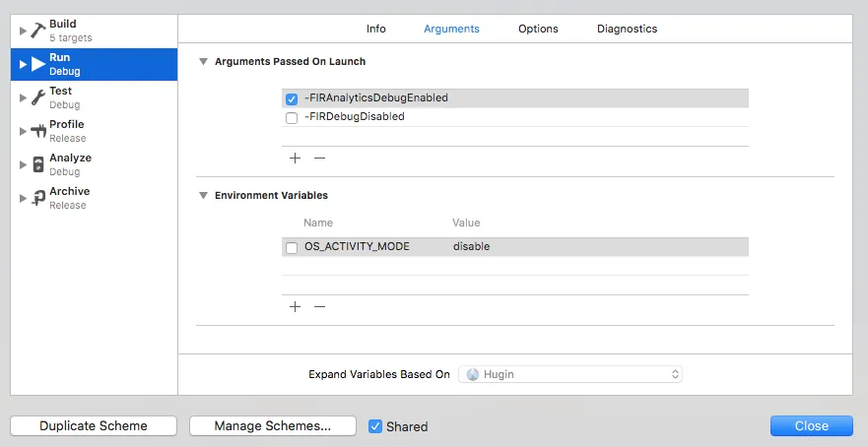This screenshot has width=868, height=447.
Task: Enable the OS_ACTIVITY_MODE variable checkbox
Action: point(292,247)
